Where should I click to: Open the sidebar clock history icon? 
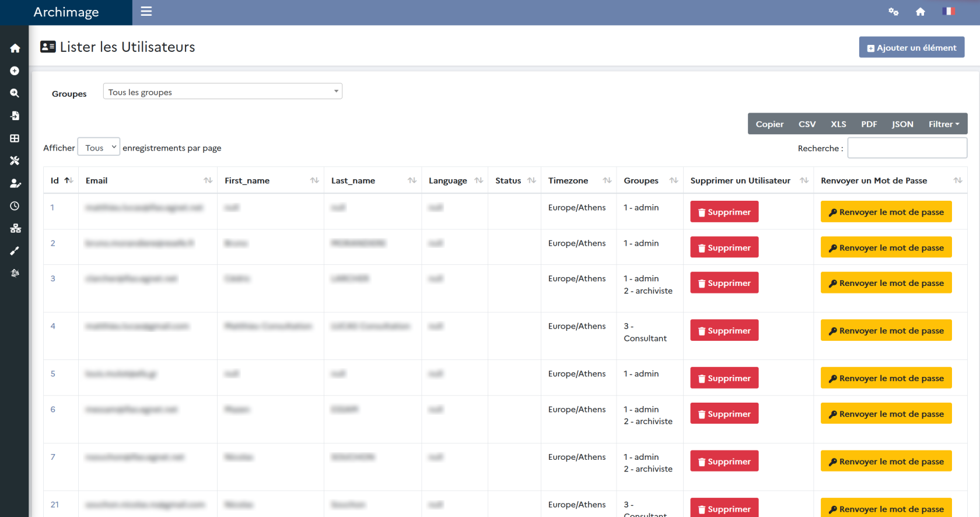[x=15, y=206]
